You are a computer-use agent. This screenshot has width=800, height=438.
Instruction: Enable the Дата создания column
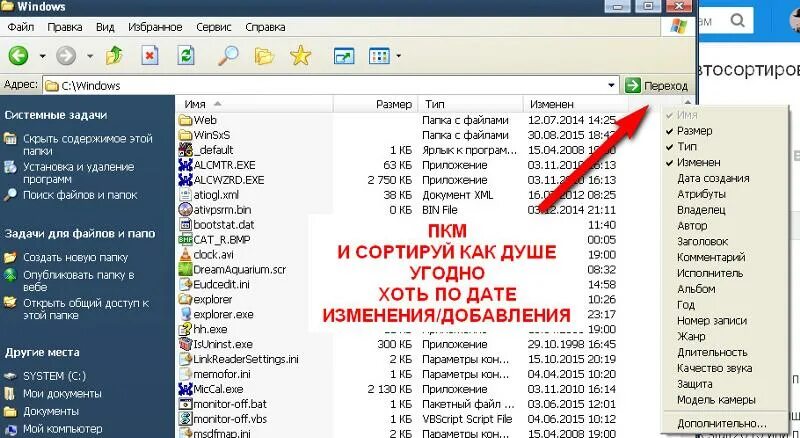tap(724, 179)
